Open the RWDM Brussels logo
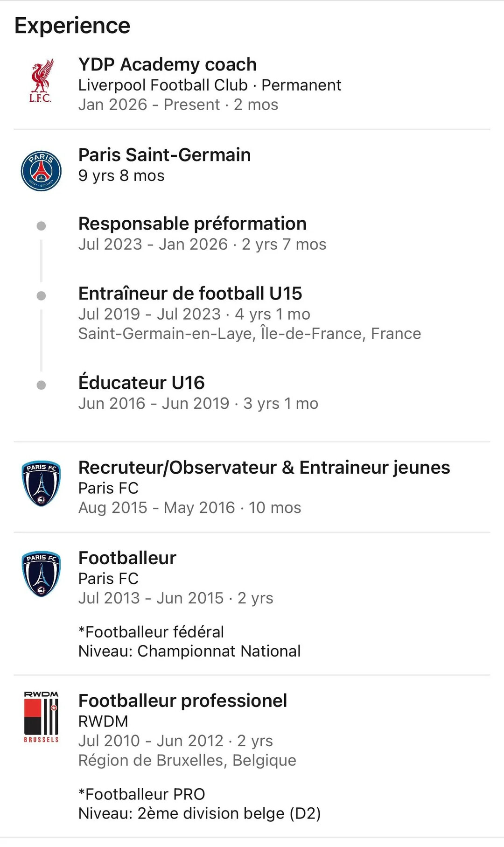The height and width of the screenshot is (847, 504). point(41,717)
